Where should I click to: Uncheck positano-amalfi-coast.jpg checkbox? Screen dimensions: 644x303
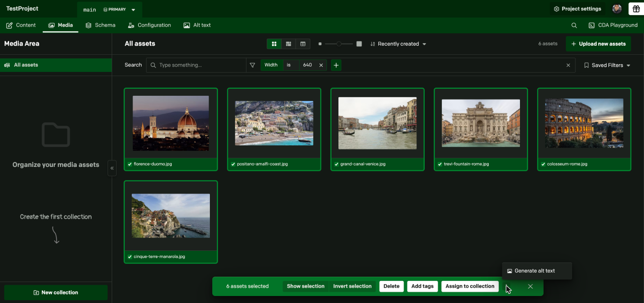click(233, 164)
